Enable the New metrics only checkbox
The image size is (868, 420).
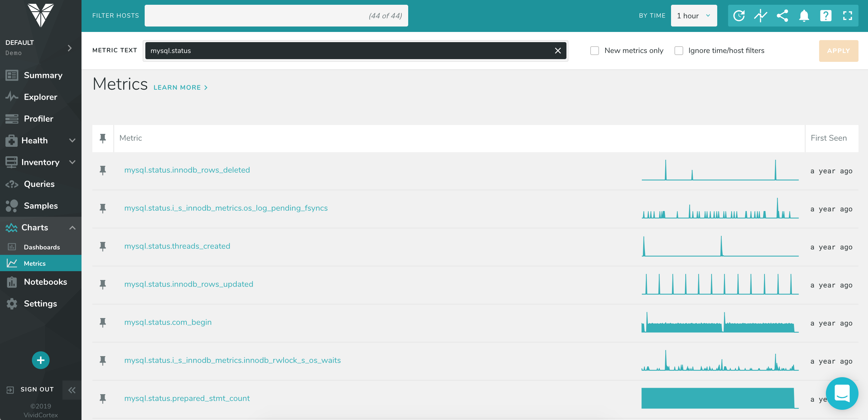(594, 51)
